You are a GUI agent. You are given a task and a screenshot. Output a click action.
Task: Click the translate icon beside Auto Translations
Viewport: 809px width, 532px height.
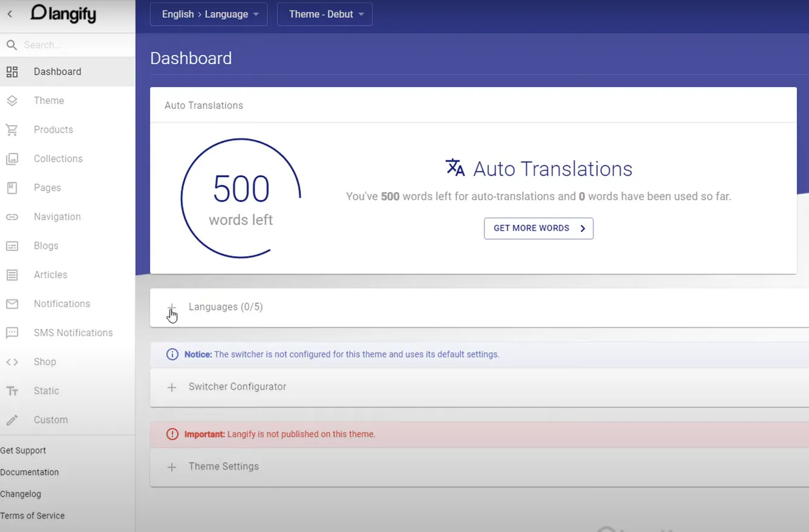tap(455, 167)
